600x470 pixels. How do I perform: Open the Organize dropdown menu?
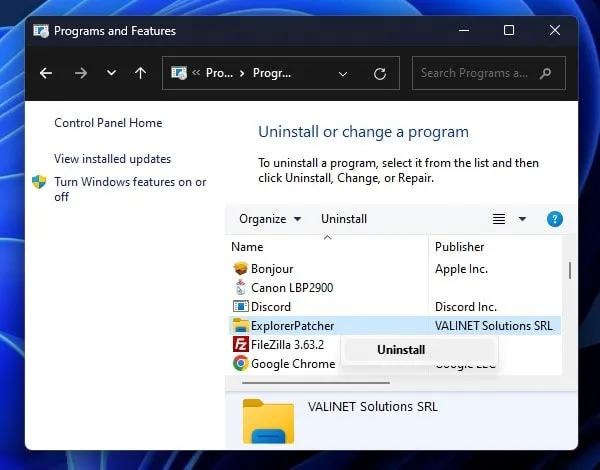pos(270,219)
